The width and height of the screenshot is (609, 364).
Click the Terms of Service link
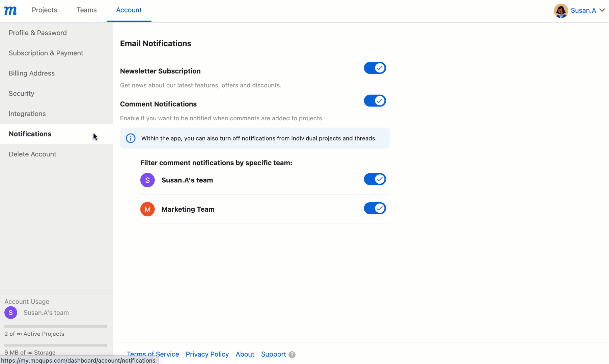(x=153, y=354)
